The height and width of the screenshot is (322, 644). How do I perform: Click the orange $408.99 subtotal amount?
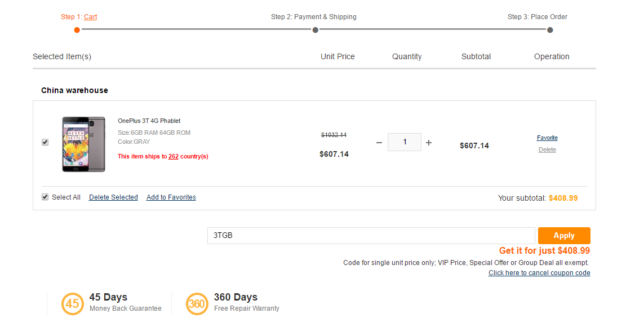(563, 198)
